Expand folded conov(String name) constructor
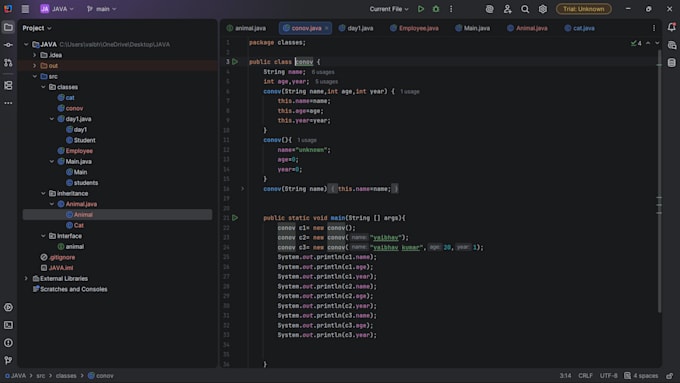Image resolution: width=680 pixels, height=383 pixels. point(242,189)
